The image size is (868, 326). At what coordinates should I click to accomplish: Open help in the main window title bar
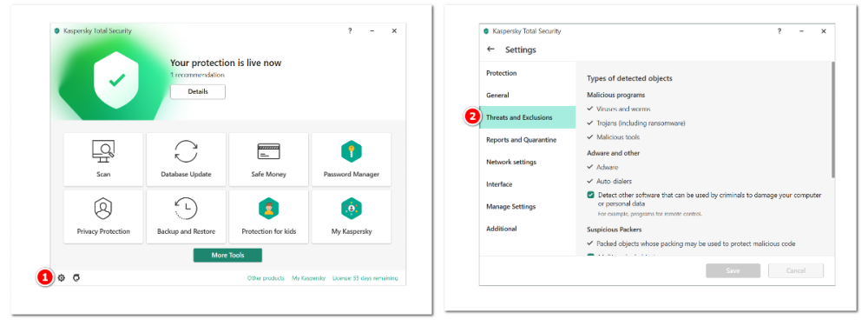point(350,31)
